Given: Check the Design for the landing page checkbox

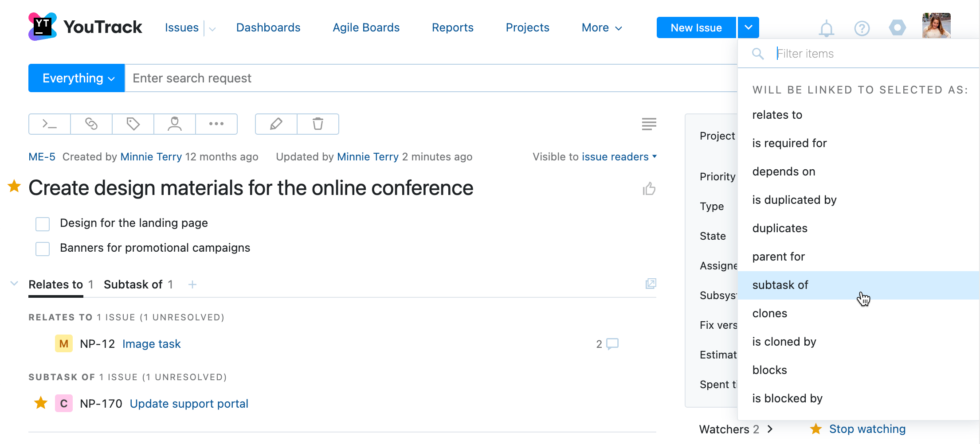Looking at the screenshot, I should tap(42, 224).
